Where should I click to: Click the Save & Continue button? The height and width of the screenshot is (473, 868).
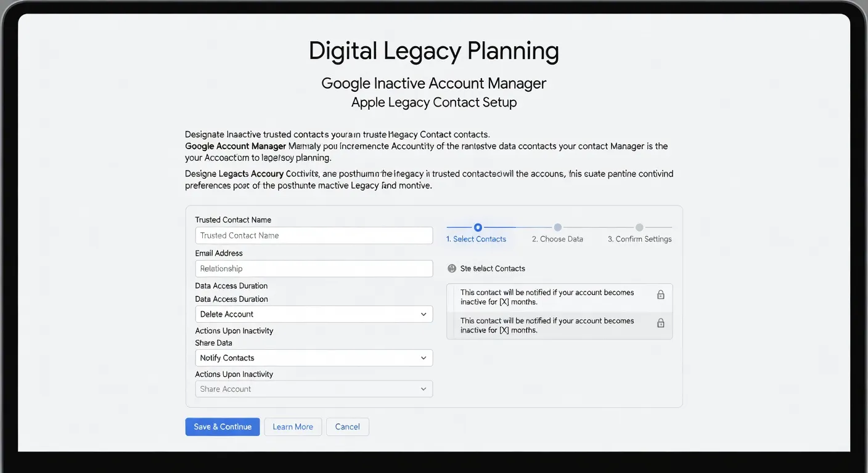click(x=223, y=426)
